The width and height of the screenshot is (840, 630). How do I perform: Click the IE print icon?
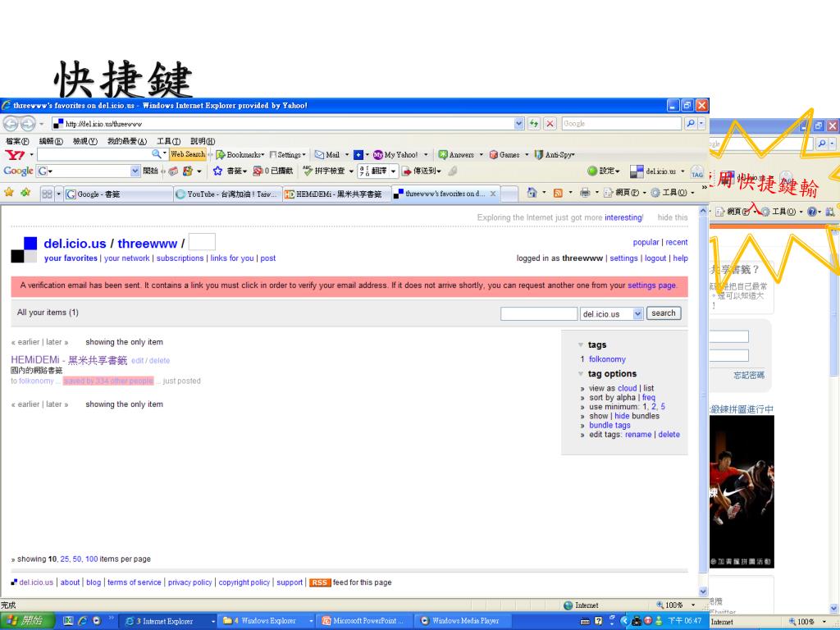point(585,193)
